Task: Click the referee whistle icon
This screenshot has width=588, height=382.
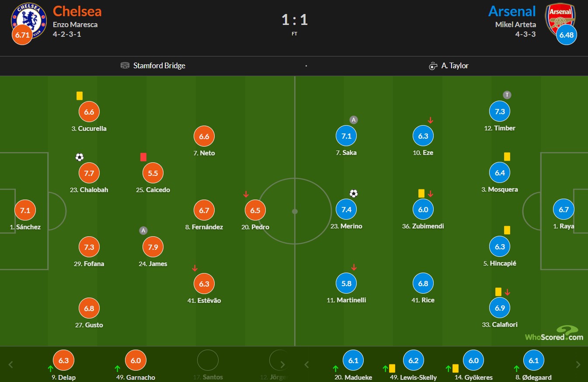Action: (x=433, y=66)
